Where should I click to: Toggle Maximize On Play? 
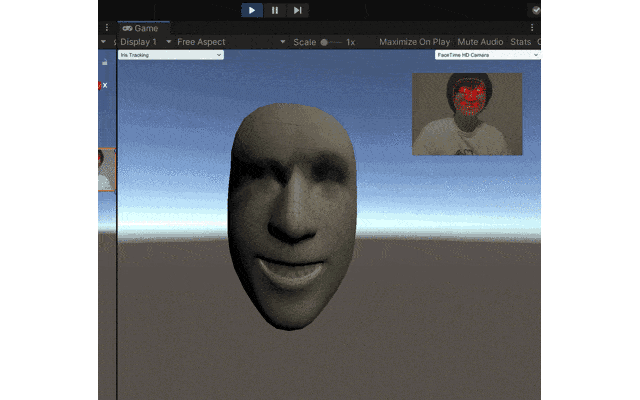tap(414, 42)
